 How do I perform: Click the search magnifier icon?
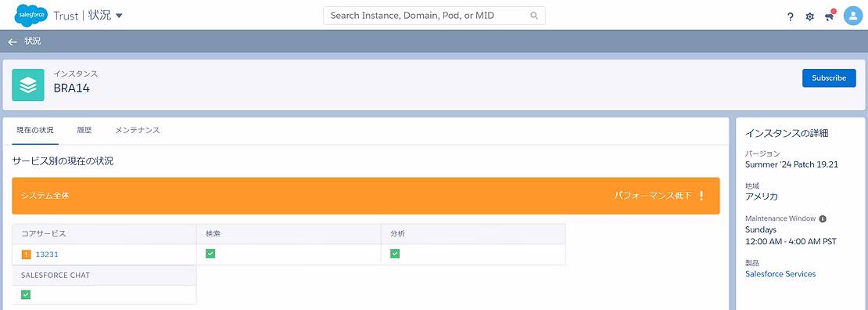(x=533, y=16)
